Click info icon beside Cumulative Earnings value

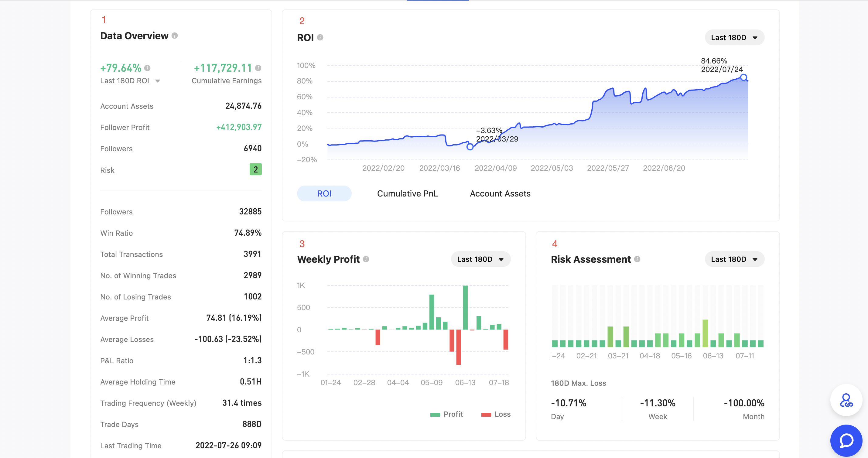point(258,68)
